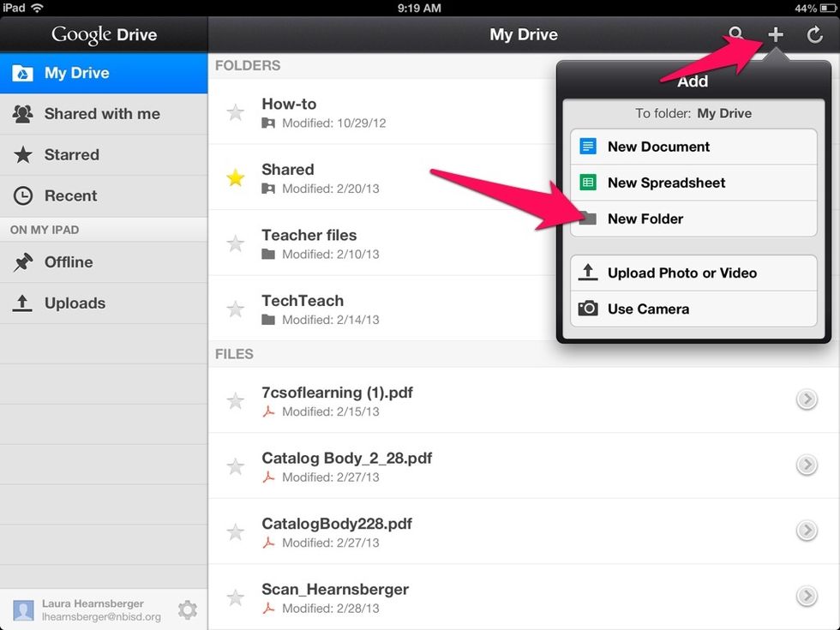
Task: Tap the refresh icon in header
Action: click(814, 35)
